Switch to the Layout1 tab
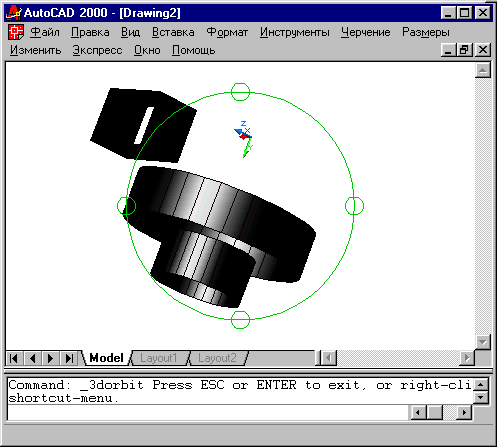Screen dimensions: 497x447 [158, 358]
